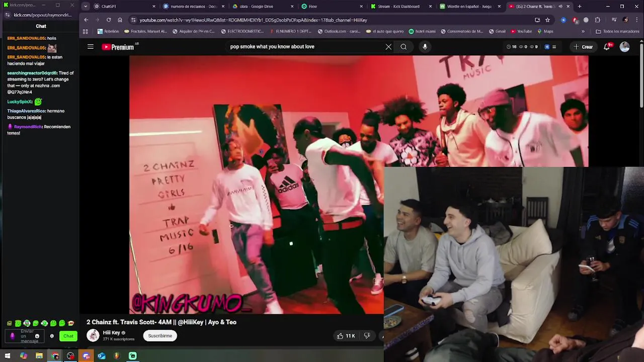Click the browser back arrow

(x=86, y=20)
